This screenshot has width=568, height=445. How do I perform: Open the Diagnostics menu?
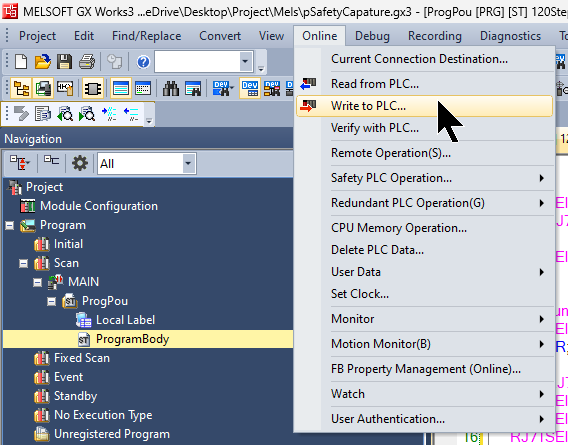pos(510,36)
